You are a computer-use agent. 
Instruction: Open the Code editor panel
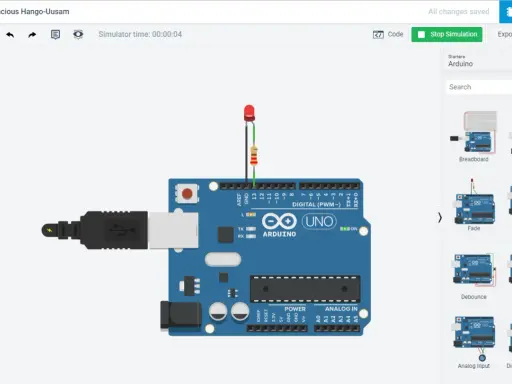pyautogui.click(x=388, y=34)
